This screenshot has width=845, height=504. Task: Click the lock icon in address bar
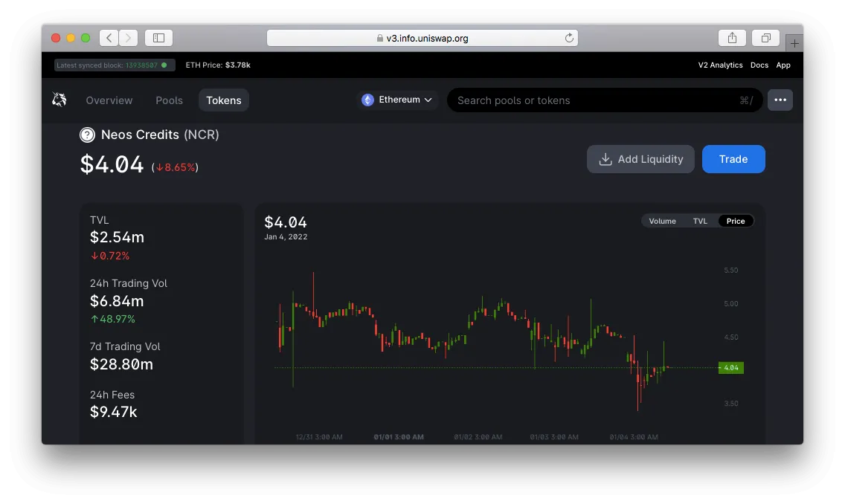click(x=380, y=38)
